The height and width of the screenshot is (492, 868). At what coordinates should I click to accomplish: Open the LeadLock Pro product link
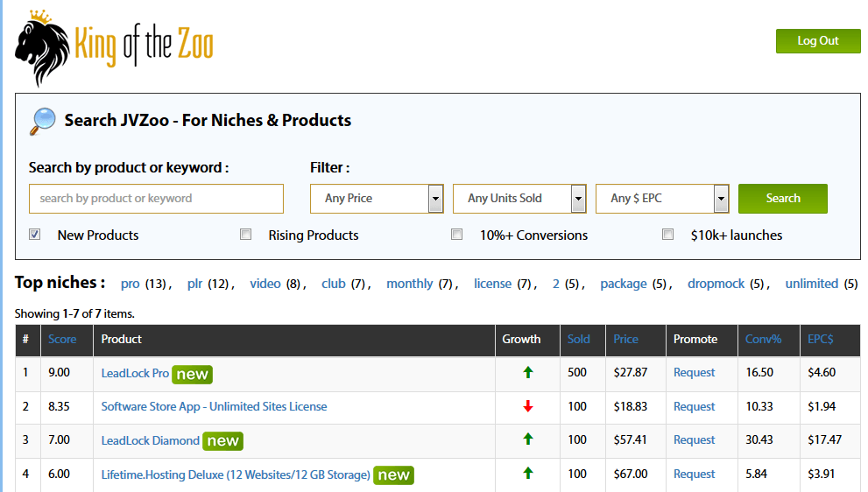(135, 374)
